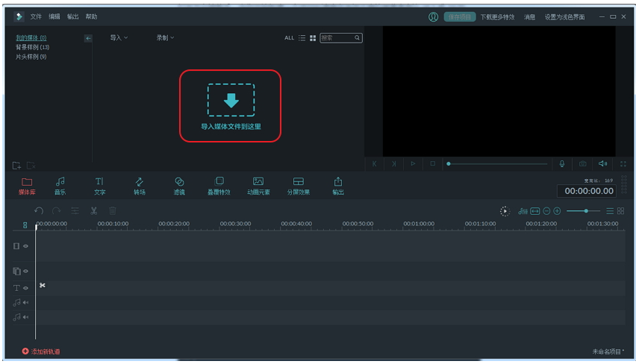Open the 文件 menu

click(x=36, y=16)
